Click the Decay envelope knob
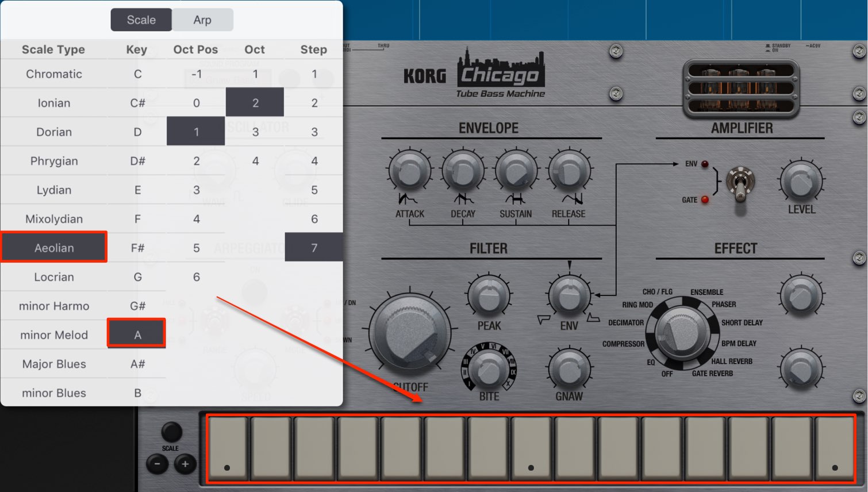This screenshot has width=868, height=492. coord(463,170)
